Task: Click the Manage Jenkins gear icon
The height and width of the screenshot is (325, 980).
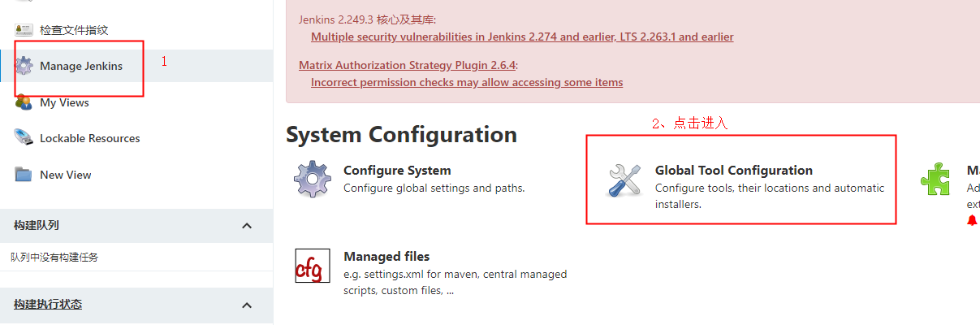Action: 24,66
